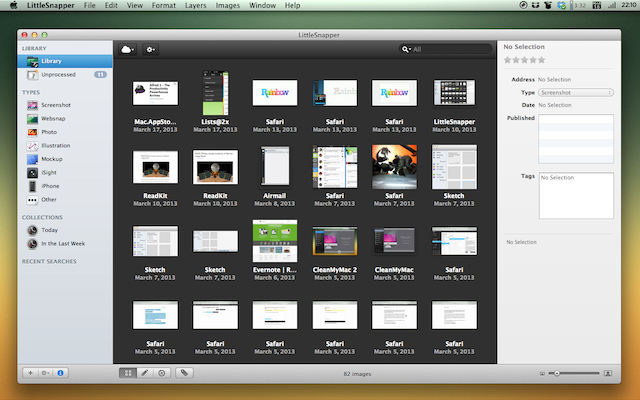Open the Today smart collection
The height and width of the screenshot is (400, 640).
(x=49, y=230)
